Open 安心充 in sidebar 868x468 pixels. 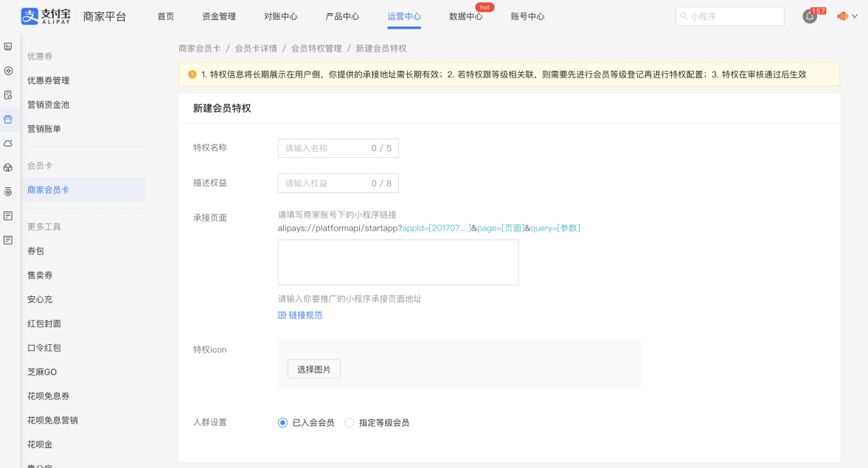40,299
